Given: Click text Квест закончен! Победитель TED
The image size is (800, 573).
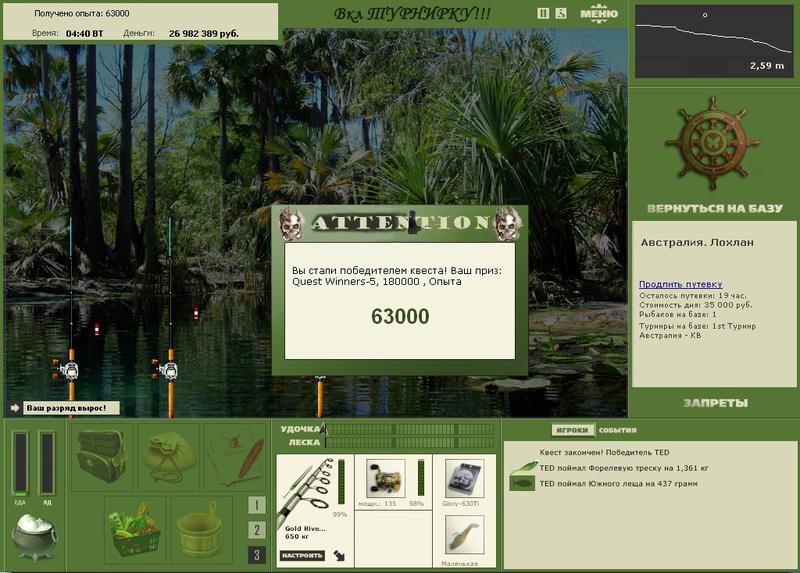Looking at the screenshot, I should pos(605,452).
